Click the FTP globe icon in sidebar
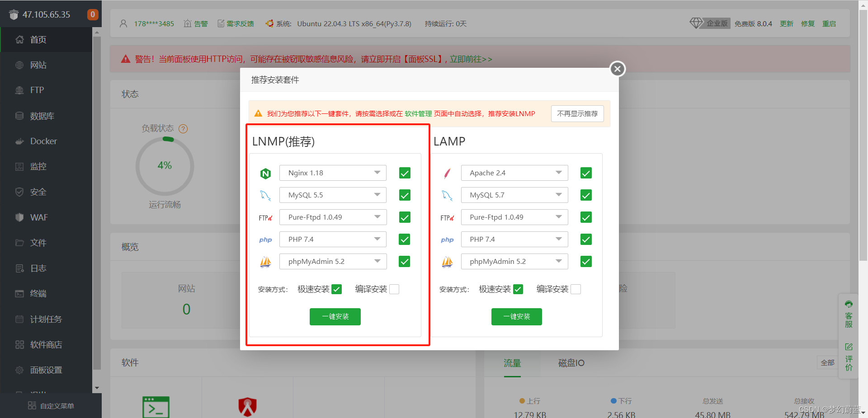The width and height of the screenshot is (868, 418). [x=19, y=90]
